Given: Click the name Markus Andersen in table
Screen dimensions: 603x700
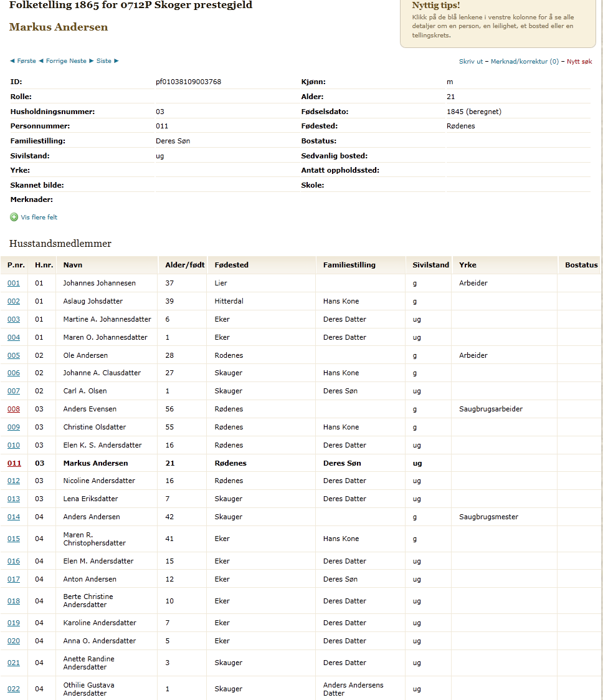Looking at the screenshot, I should [95, 463].
